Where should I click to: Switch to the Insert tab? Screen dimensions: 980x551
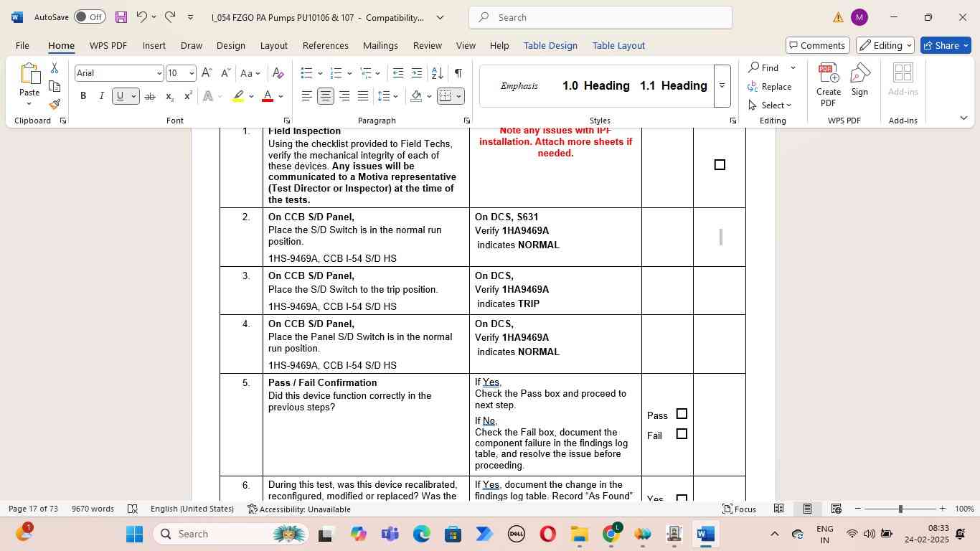(x=154, y=45)
